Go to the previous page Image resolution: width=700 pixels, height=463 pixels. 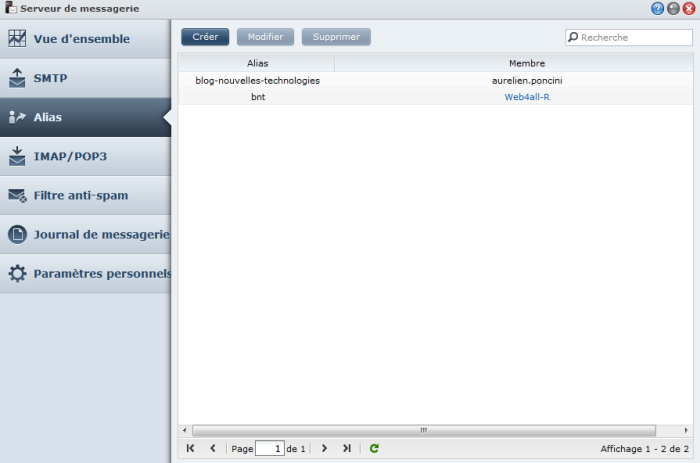213,448
